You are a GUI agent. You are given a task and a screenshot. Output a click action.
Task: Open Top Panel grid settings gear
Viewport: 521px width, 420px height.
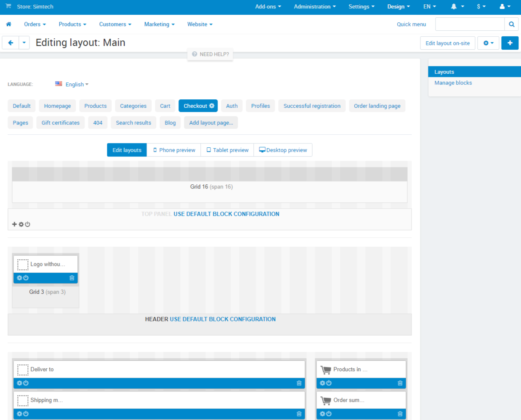click(x=21, y=224)
